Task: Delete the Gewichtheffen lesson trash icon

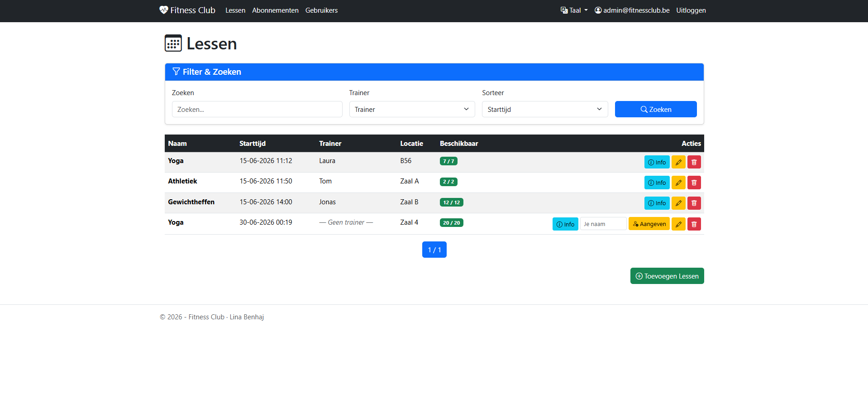Action: pyautogui.click(x=694, y=203)
